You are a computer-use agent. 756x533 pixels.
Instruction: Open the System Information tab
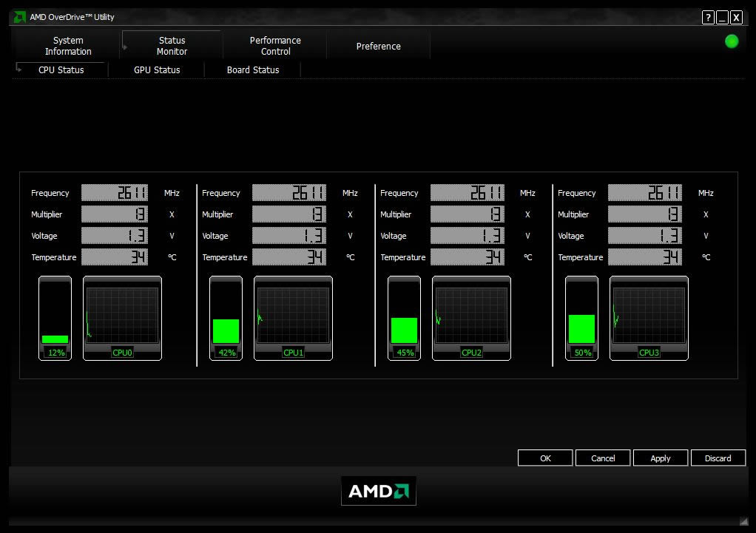[x=68, y=46]
